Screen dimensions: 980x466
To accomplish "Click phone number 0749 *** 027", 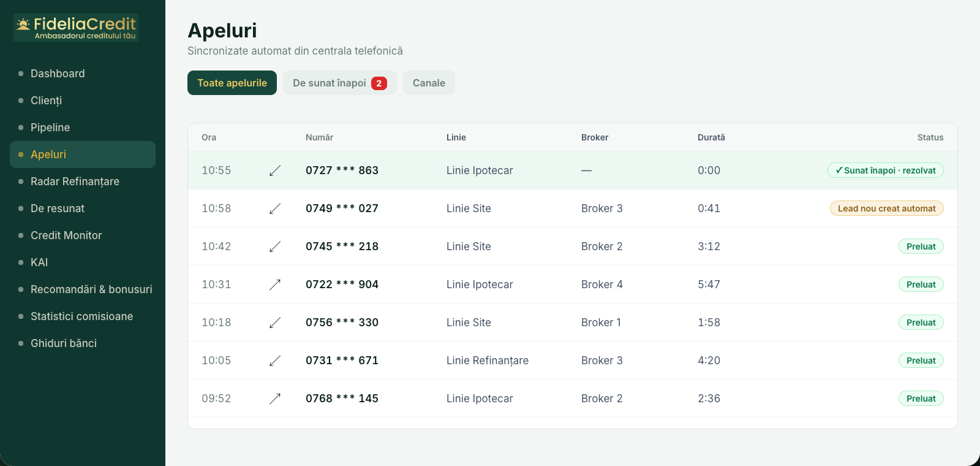I will (x=342, y=208).
